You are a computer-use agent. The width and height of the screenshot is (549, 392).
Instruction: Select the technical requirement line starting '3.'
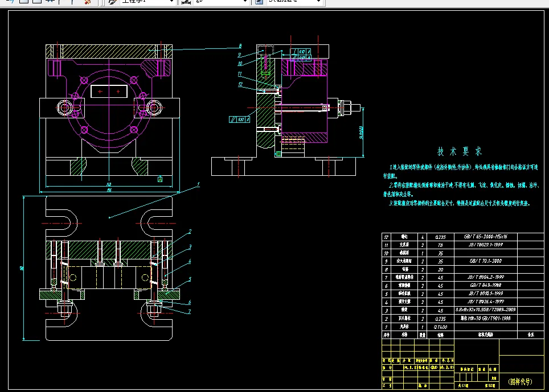click(x=460, y=203)
